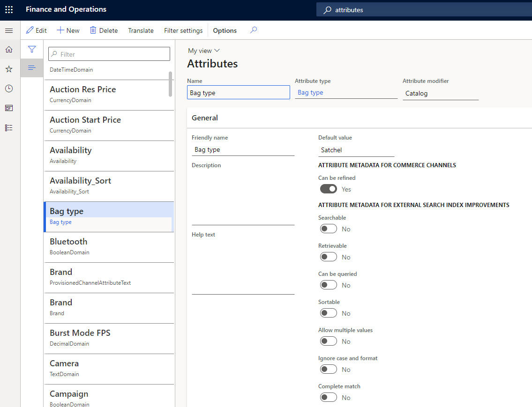532x407 pixels.
Task: Enable the Searchable toggle
Action: tap(328, 229)
